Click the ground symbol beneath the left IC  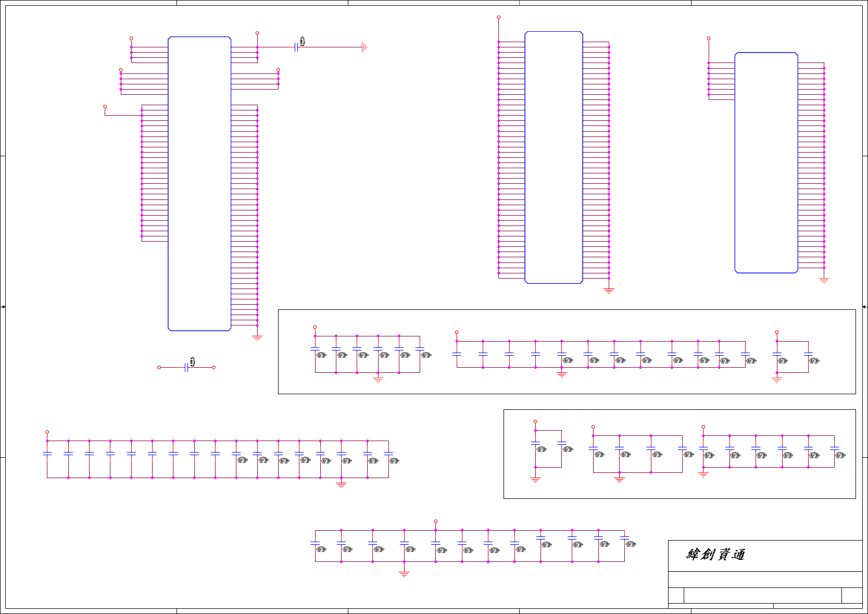257,338
